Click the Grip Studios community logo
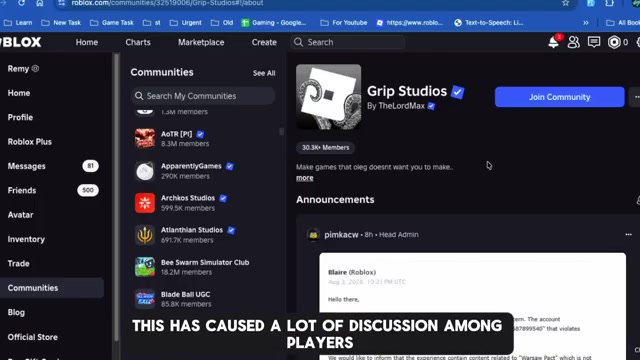The width and height of the screenshot is (640, 360). pyautogui.click(x=329, y=97)
